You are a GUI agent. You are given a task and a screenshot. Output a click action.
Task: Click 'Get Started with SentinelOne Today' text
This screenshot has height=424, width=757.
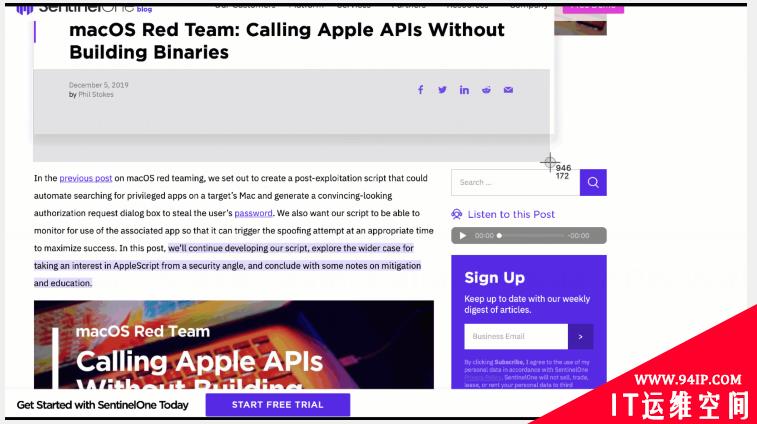pyautogui.click(x=102, y=405)
